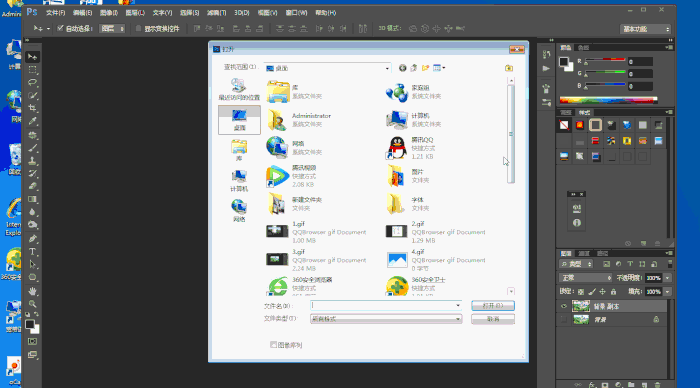Click the History panel icon in the dock

point(546,54)
